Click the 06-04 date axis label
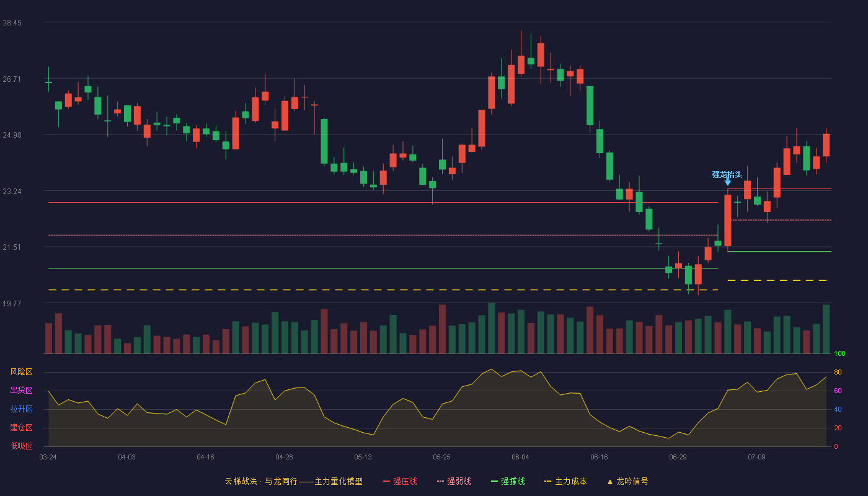The height and width of the screenshot is (496, 868). pos(520,457)
